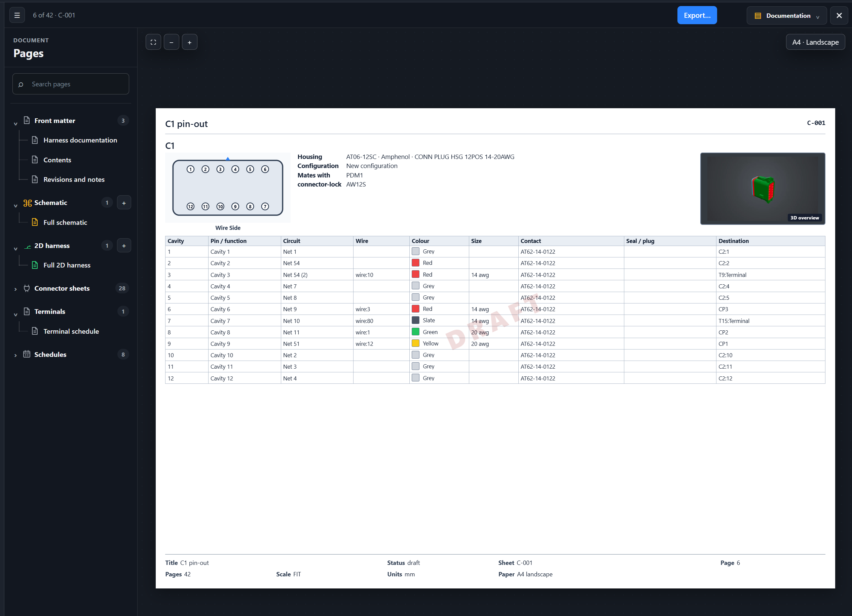Image resolution: width=852 pixels, height=616 pixels.
Task: Open the Revisions and notes page
Action: pyautogui.click(x=74, y=179)
